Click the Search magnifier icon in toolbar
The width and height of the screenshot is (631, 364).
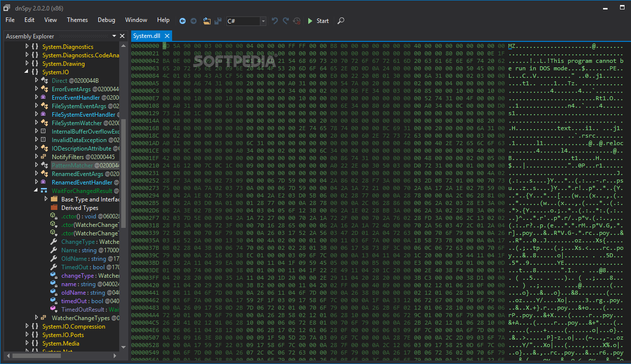[341, 21]
